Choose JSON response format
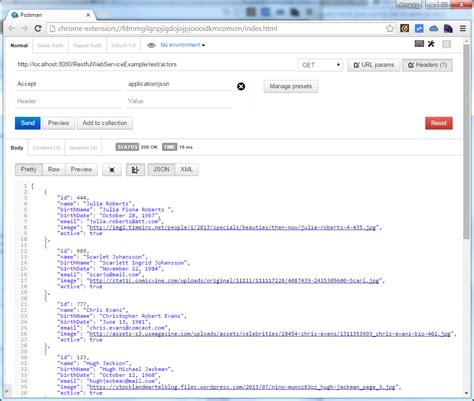The width and height of the screenshot is (474, 401). (161, 170)
